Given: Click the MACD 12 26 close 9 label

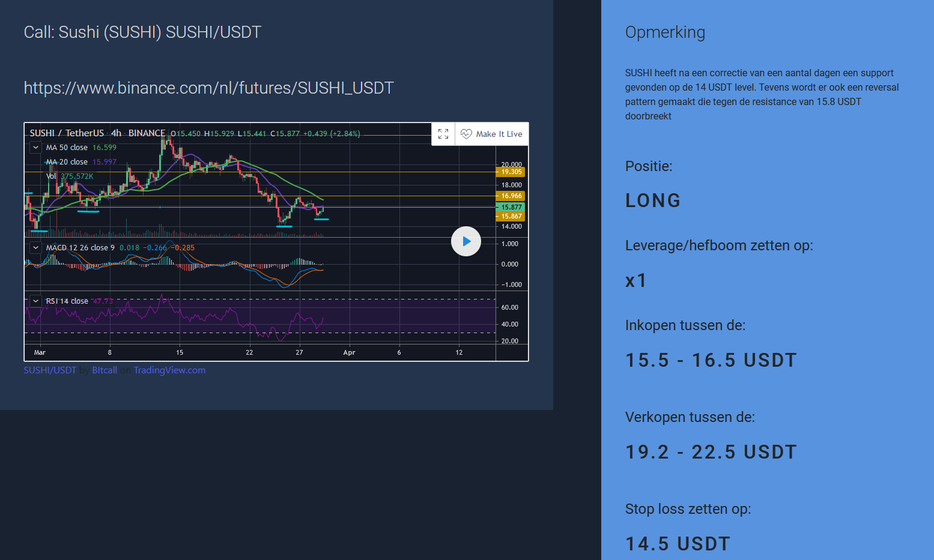Looking at the screenshot, I should click(80, 247).
